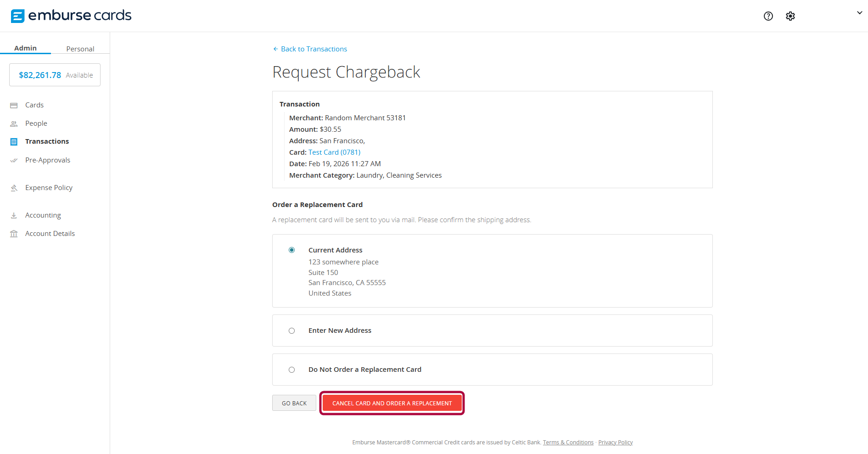Screen dimensions: 868x454
Task: Select the Cards icon in the sidebar
Action: click(x=14, y=105)
